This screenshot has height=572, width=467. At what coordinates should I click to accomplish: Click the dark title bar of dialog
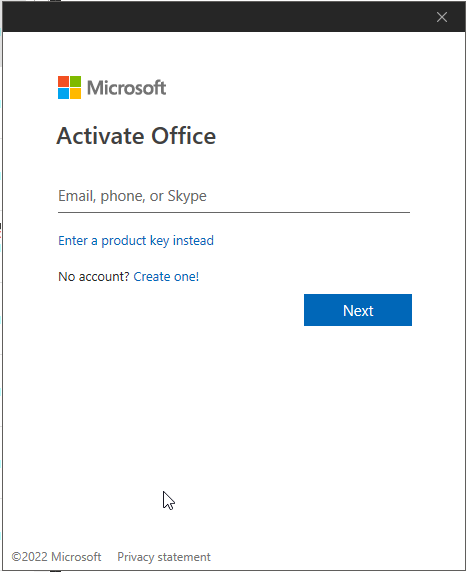[219, 17]
